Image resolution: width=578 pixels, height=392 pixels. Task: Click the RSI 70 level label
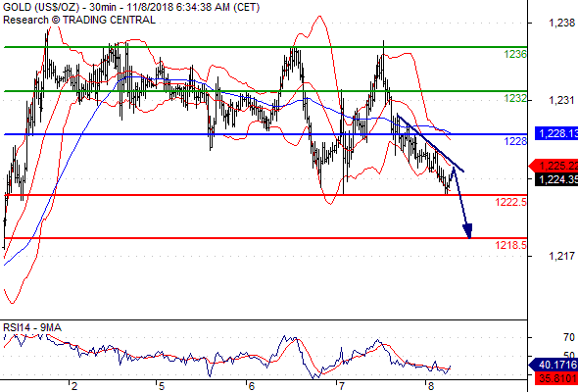click(569, 337)
